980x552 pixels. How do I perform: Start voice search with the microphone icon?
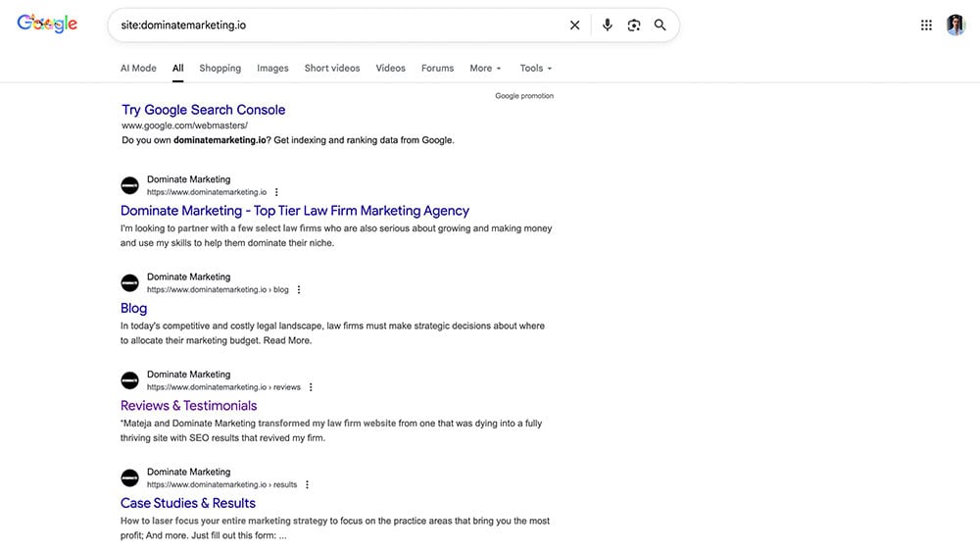tap(607, 25)
